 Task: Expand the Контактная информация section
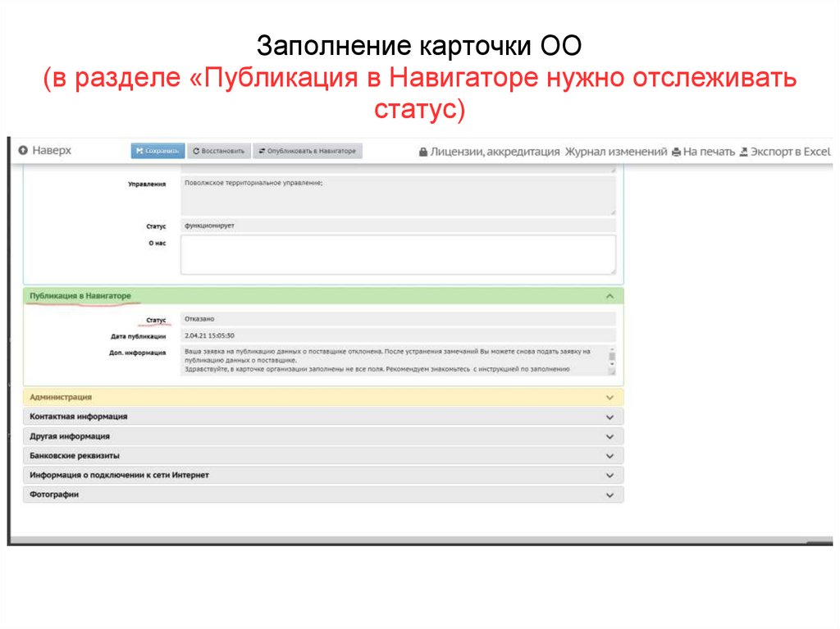click(609, 417)
